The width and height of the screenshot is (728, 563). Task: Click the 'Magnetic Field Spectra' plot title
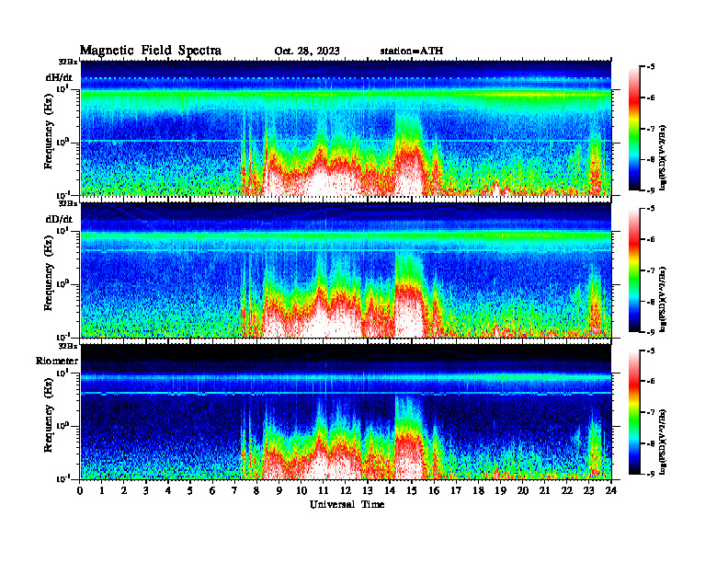pyautogui.click(x=151, y=51)
